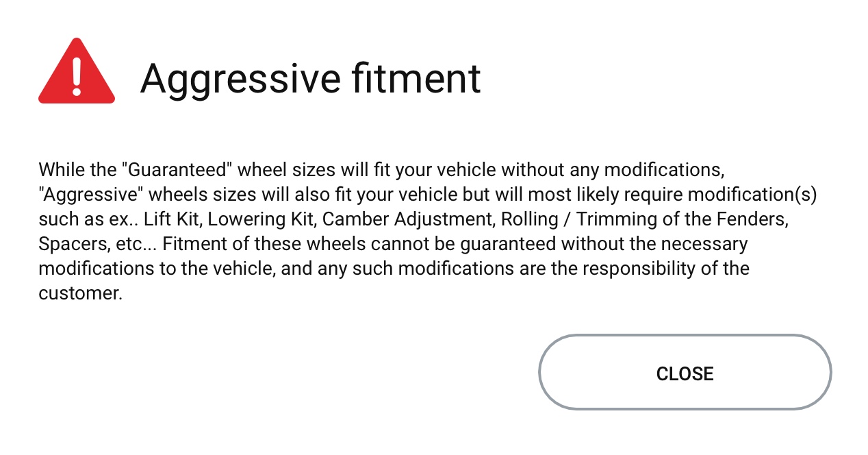Click the word "etc..." after Spacers
The image size is (868, 455).
[133, 243]
